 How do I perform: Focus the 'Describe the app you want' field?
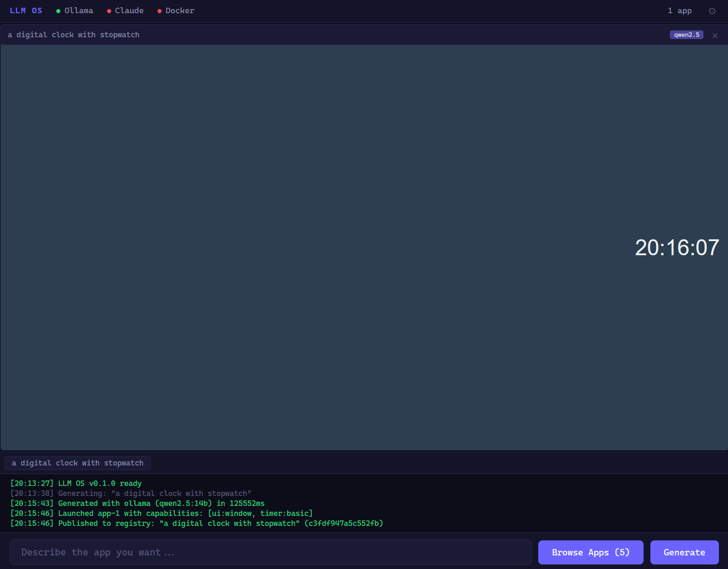pos(271,552)
